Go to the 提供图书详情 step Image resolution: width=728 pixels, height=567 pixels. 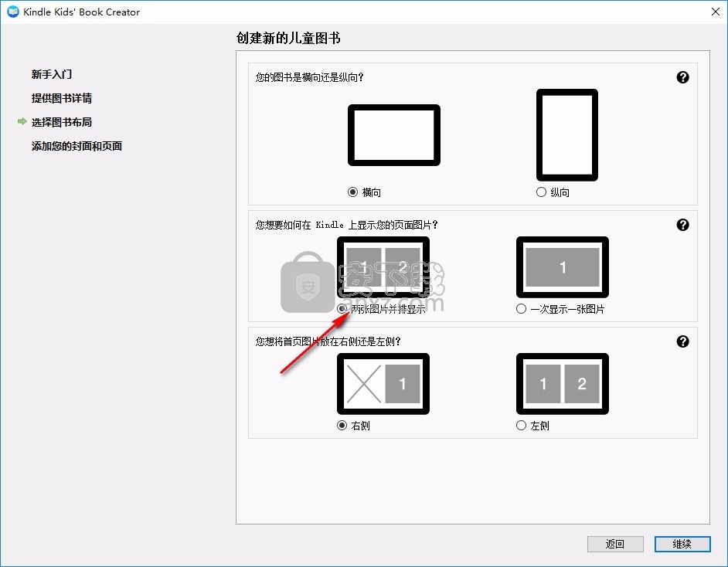pyautogui.click(x=62, y=98)
